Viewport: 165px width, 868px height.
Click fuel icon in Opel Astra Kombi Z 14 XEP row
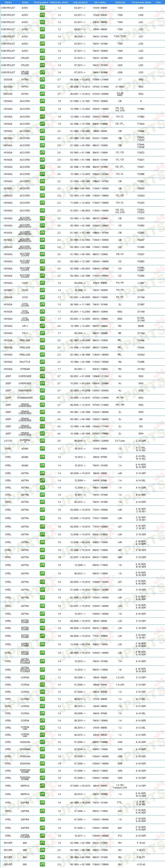42,621
